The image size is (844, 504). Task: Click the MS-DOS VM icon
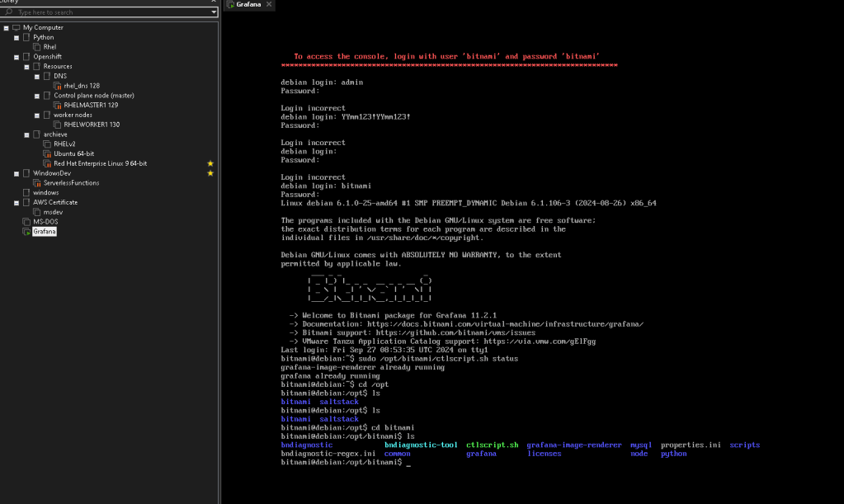click(26, 222)
